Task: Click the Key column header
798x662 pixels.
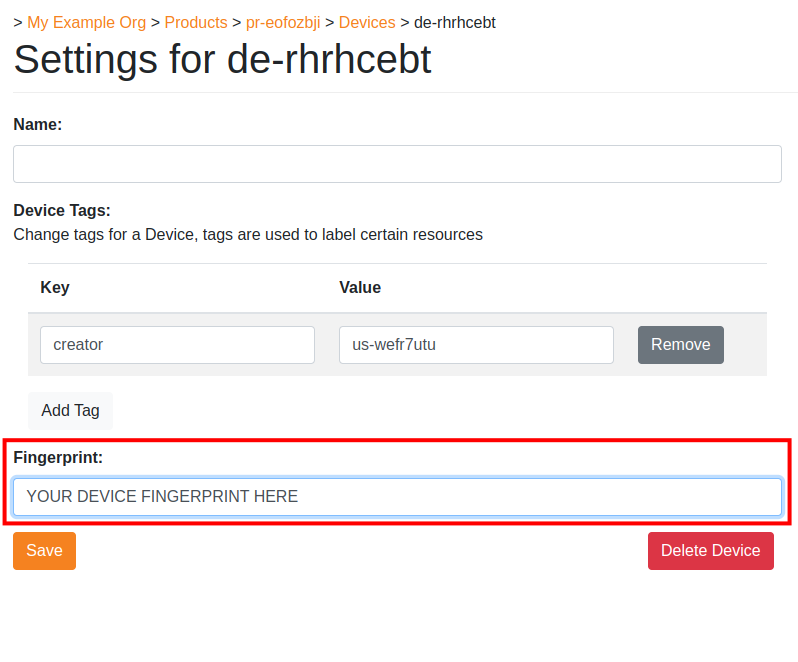Action: [x=55, y=288]
